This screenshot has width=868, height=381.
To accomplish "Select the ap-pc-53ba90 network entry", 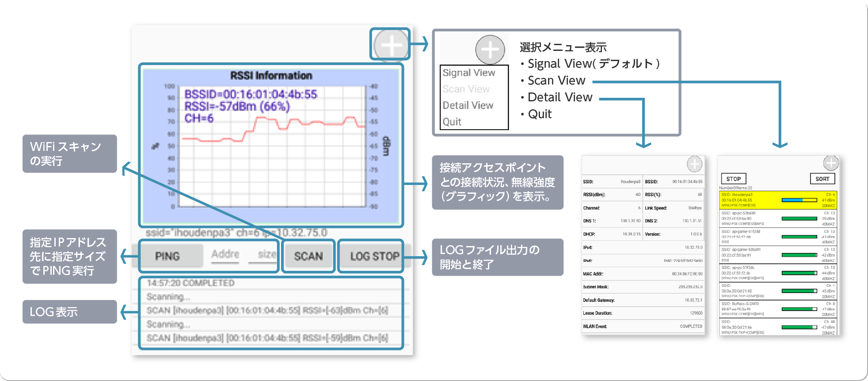I will pyautogui.click(x=777, y=218).
